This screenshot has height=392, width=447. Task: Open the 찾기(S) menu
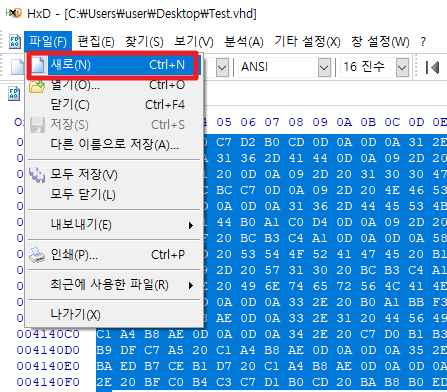click(x=144, y=41)
